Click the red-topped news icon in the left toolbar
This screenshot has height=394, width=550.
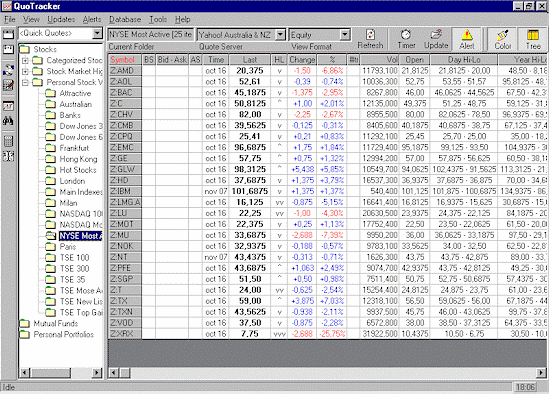click(x=8, y=106)
